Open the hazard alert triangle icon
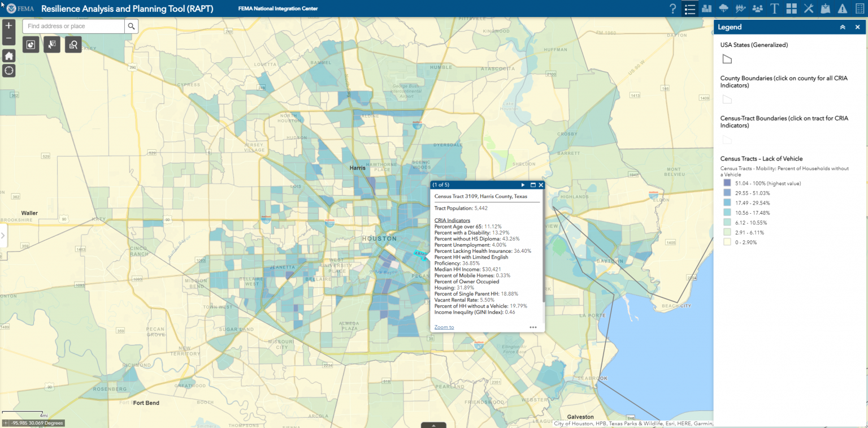868x428 pixels. (842, 8)
